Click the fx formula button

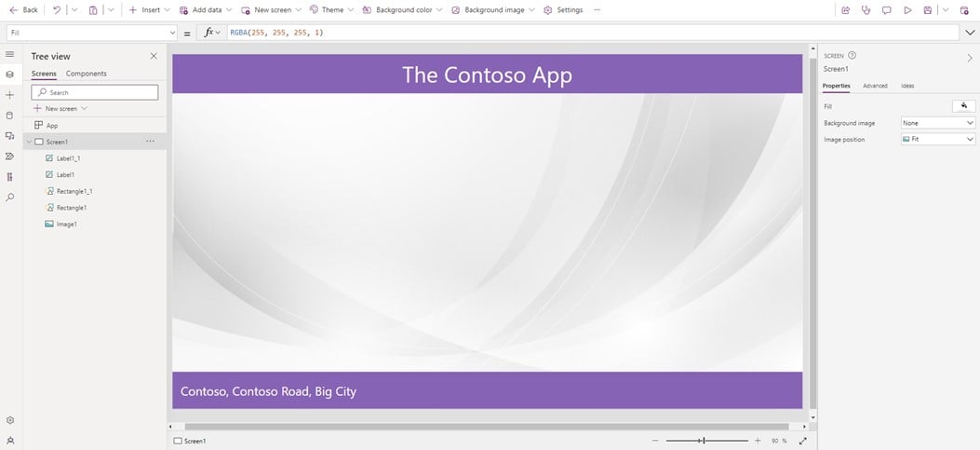click(x=212, y=33)
